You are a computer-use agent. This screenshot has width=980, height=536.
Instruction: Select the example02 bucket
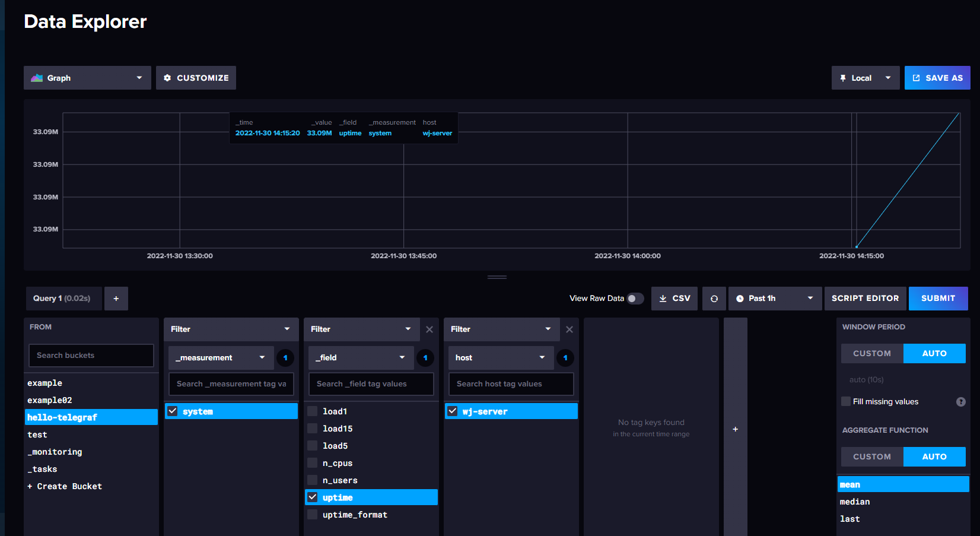pos(91,400)
